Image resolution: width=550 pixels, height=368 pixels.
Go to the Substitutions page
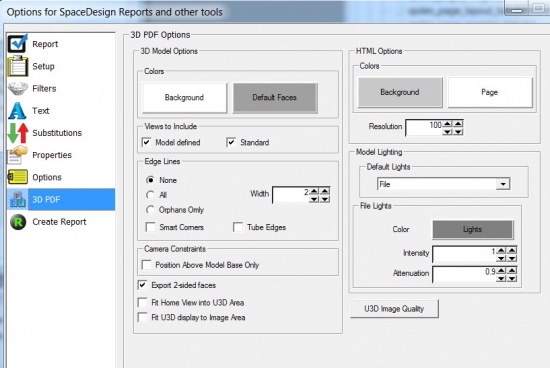[x=57, y=133]
